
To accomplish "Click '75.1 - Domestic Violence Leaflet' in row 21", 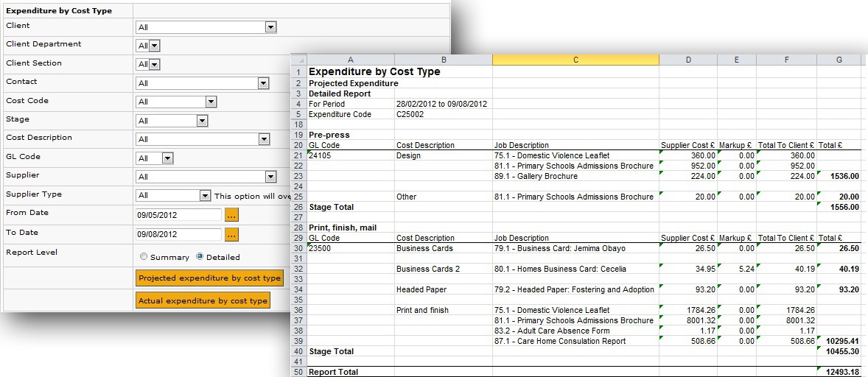I will coord(575,156).
